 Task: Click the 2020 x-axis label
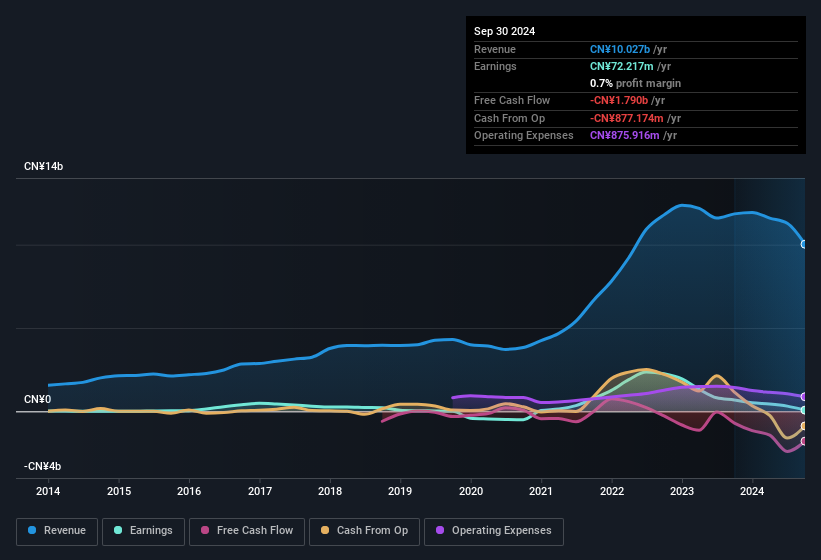click(471, 491)
